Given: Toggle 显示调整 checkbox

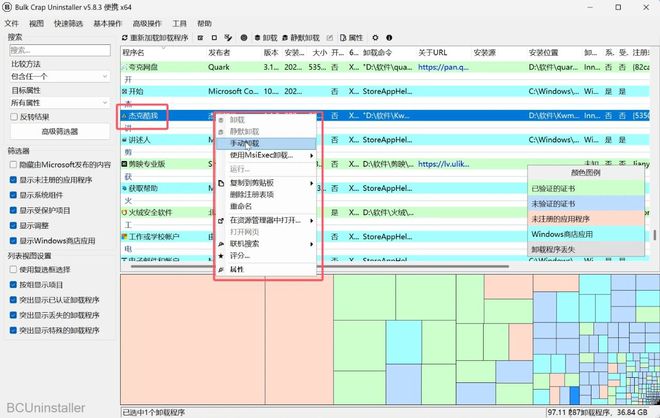Looking at the screenshot, I should pyautogui.click(x=13, y=225).
